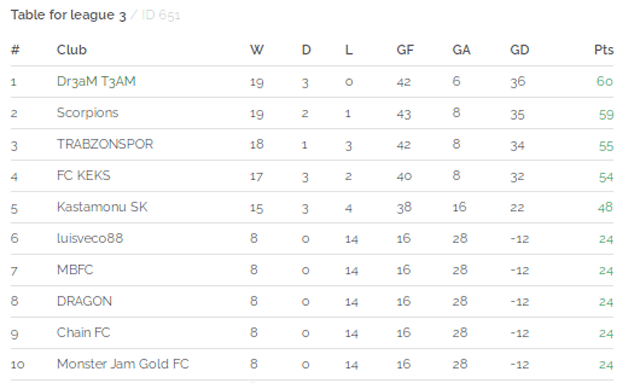The width and height of the screenshot is (640, 383).
Task: Click the W column header
Action: 257,50
